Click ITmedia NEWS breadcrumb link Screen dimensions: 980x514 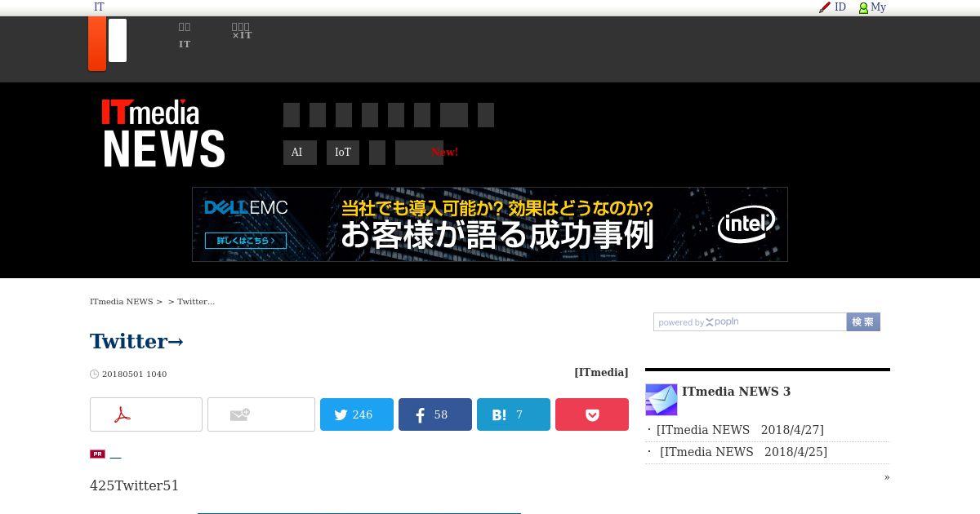[122, 302]
